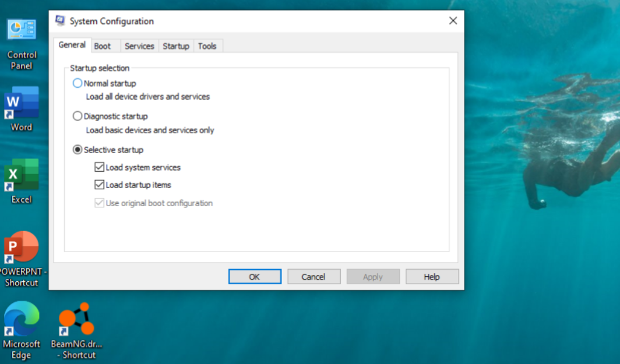Switch to the Startup tab

click(175, 45)
